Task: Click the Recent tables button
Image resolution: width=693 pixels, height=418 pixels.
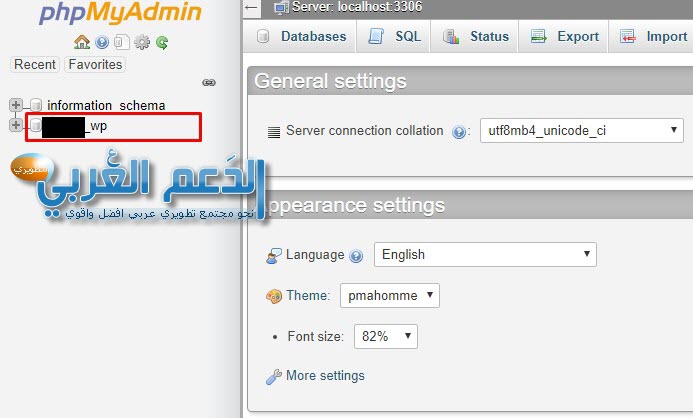Action: pyautogui.click(x=35, y=64)
